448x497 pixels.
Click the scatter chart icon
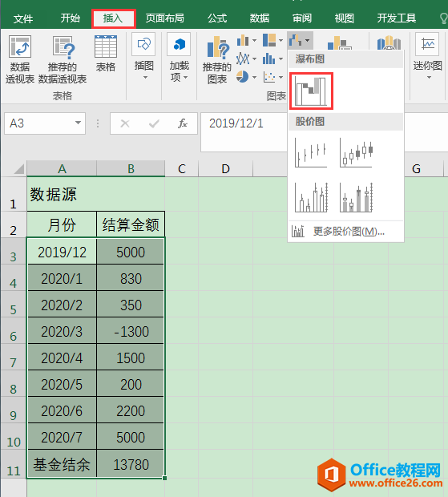pos(269,77)
